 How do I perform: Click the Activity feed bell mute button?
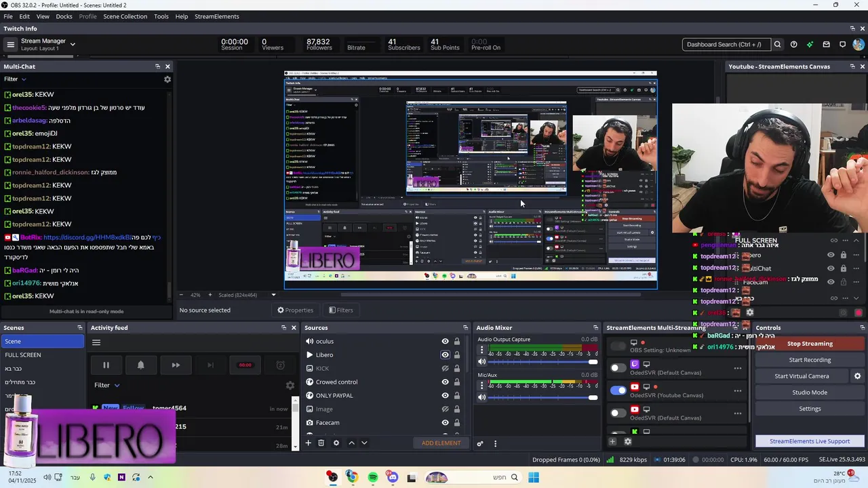pyautogui.click(x=140, y=365)
